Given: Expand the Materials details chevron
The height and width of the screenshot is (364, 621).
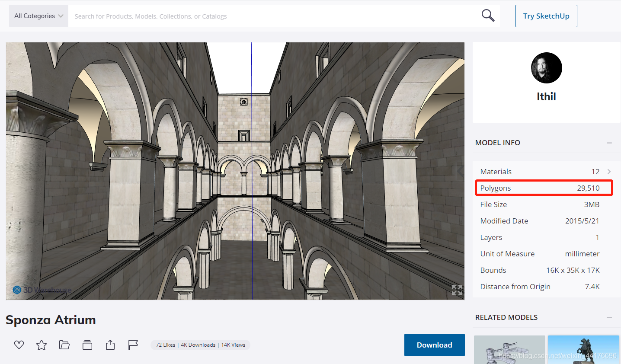Looking at the screenshot, I should coord(609,172).
